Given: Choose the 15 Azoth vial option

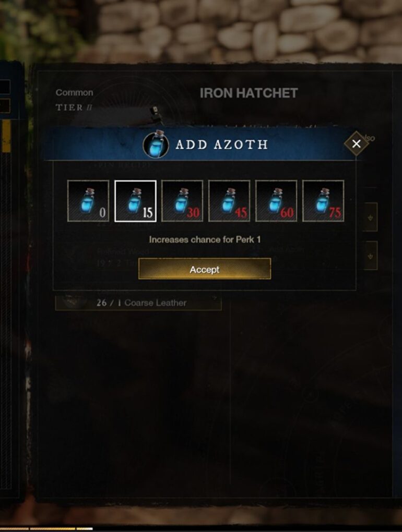Looking at the screenshot, I should click(135, 201).
